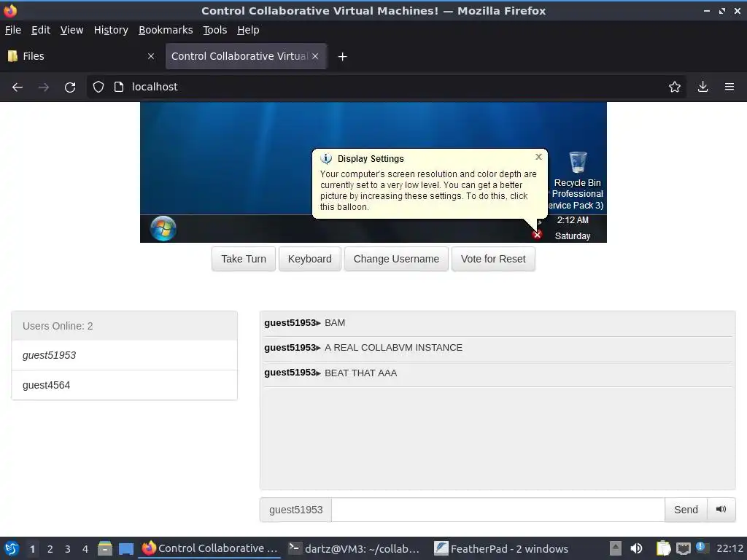Bookmark this page with the star
747x560 pixels.
pos(675,87)
